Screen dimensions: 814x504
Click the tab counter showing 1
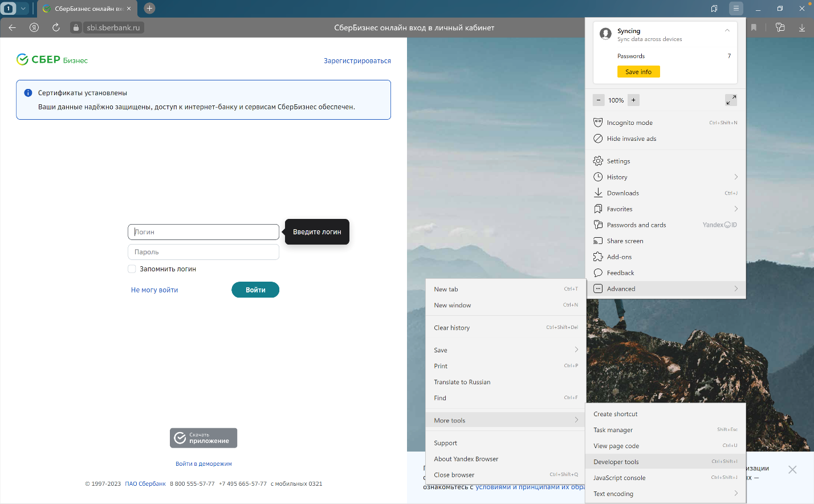8,8
